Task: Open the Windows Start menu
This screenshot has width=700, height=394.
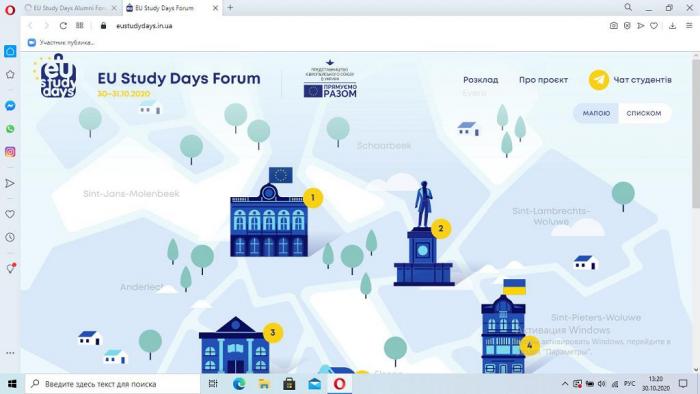Action: pos(12,384)
